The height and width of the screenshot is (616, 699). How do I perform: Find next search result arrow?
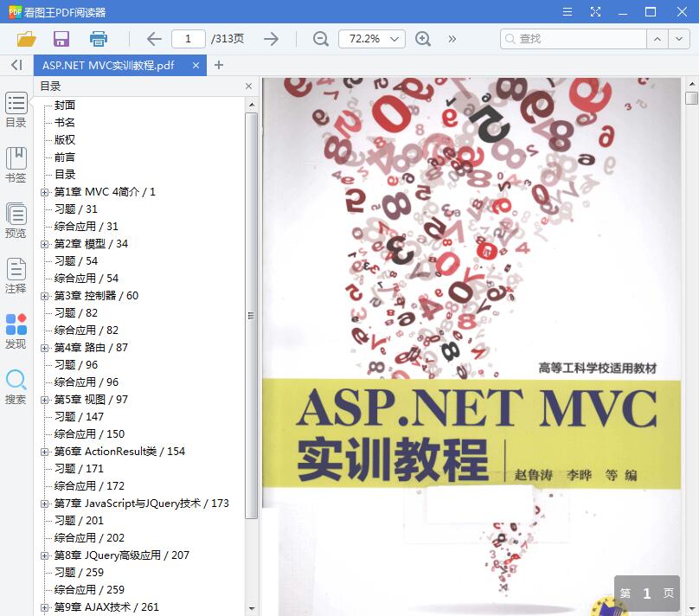[x=678, y=39]
